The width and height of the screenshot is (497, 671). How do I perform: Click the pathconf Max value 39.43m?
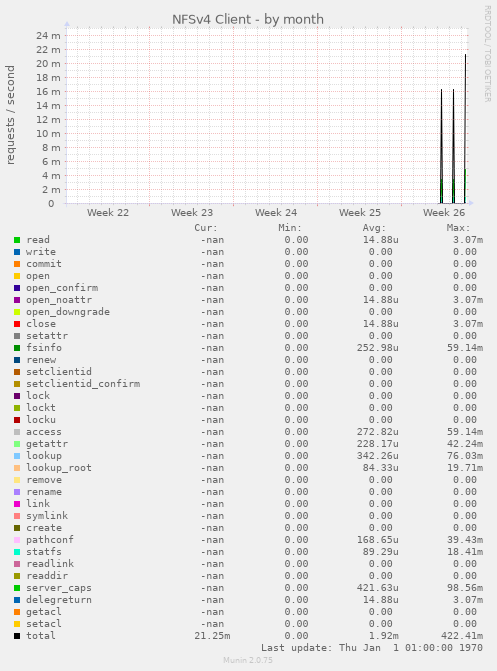tap(465, 540)
